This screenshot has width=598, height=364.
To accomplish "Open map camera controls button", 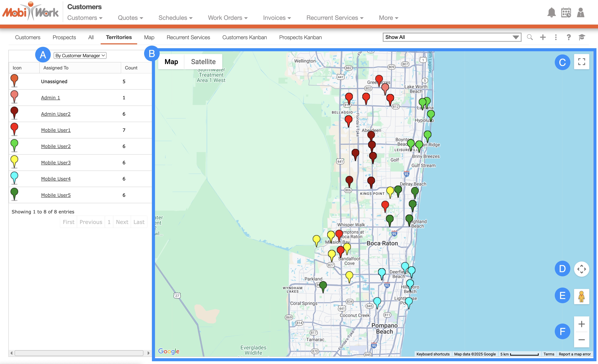I will [582, 269].
